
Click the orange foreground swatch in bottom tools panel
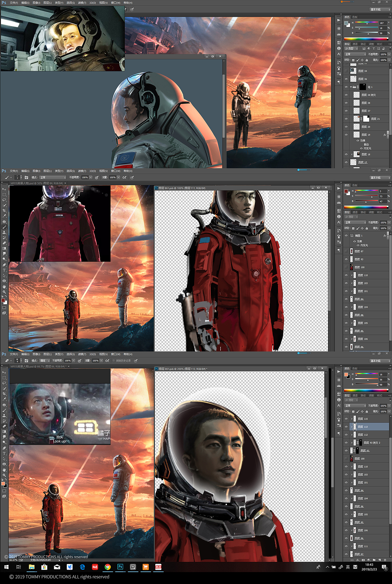[3, 484]
